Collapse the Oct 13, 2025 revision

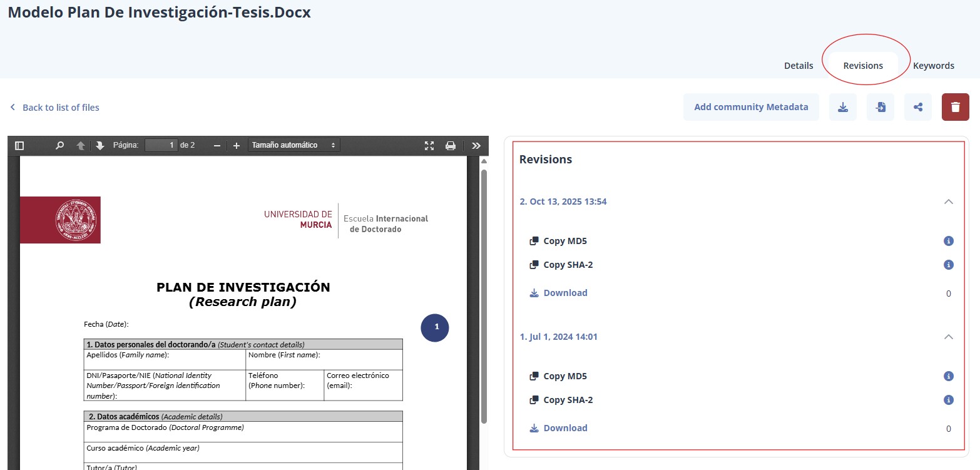pos(948,202)
